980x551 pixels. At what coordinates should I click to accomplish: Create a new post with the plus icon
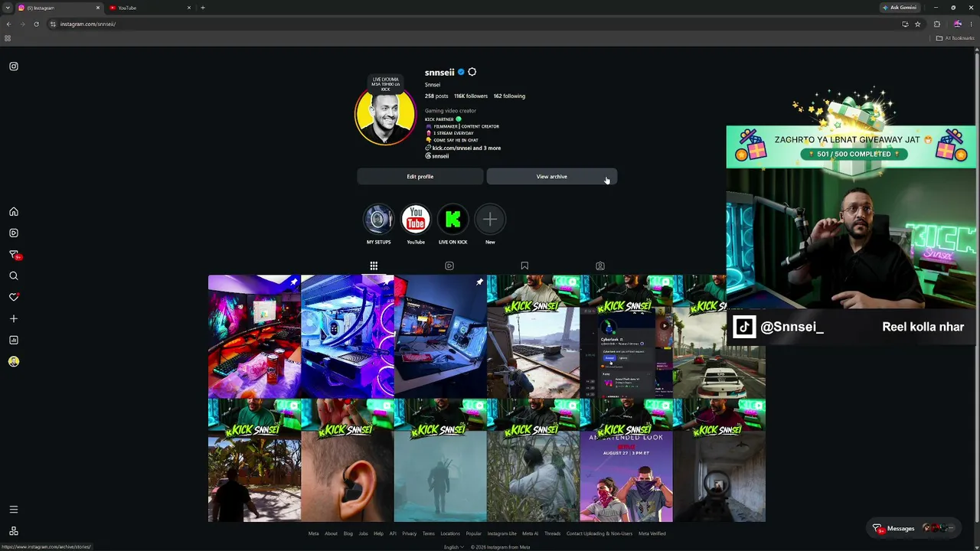point(14,318)
